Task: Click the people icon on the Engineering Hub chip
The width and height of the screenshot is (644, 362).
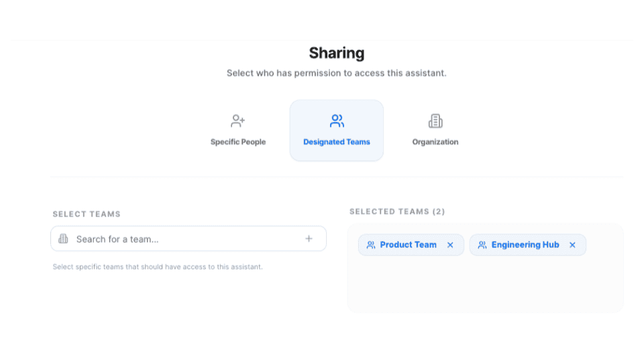Action: tap(482, 245)
